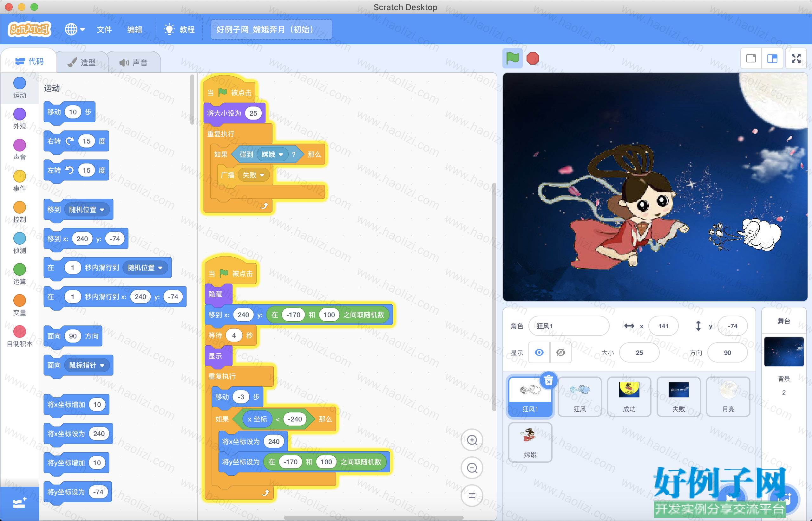This screenshot has width=812, height=521.
Task: Switch to the 声音 tab
Action: point(134,62)
